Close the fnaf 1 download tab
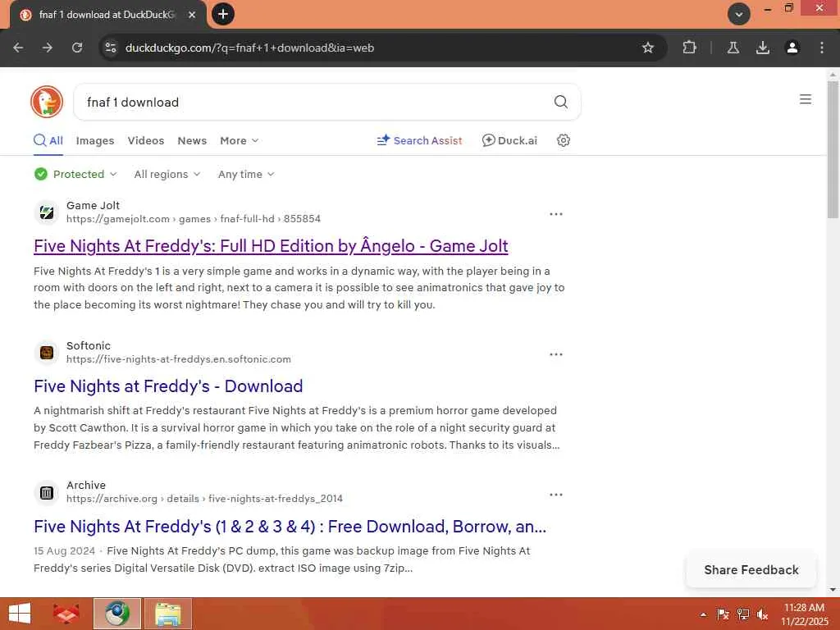This screenshot has width=840, height=630. 192,15
